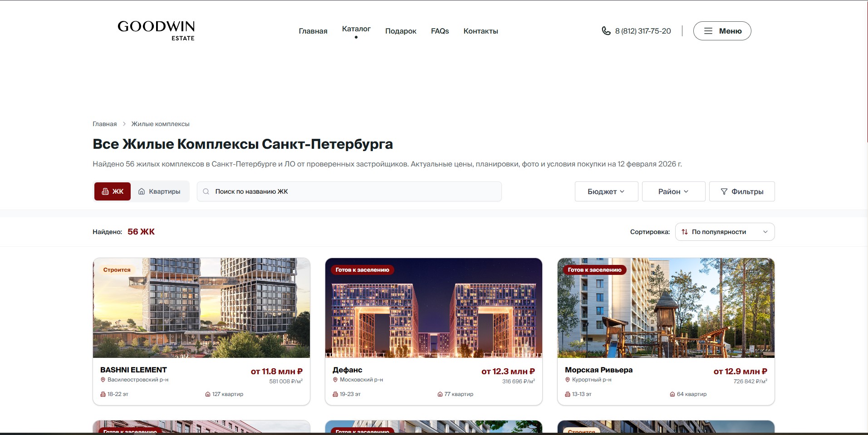Image resolution: width=868 pixels, height=435 pixels.
Task: Click the search magnifier icon
Action: [x=206, y=191]
